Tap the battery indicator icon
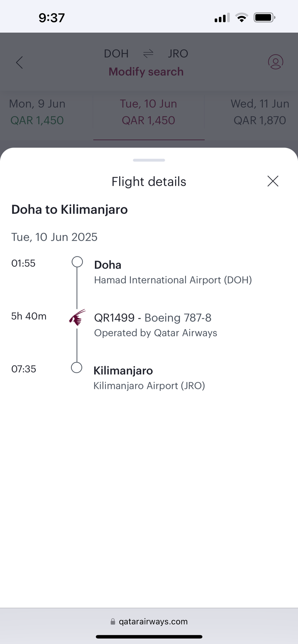 pyautogui.click(x=264, y=17)
